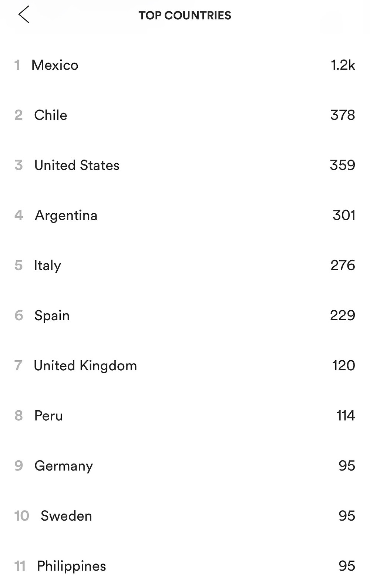
Task: Click the TOP COUNTRIES header title
Action: coord(185,15)
